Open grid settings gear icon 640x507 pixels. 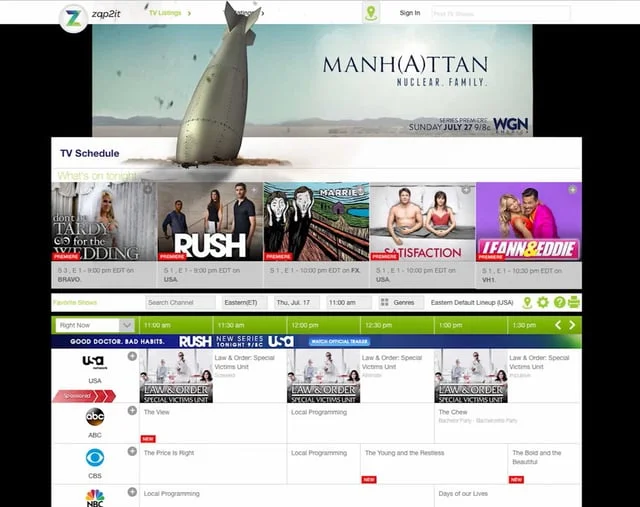pyautogui.click(x=542, y=302)
